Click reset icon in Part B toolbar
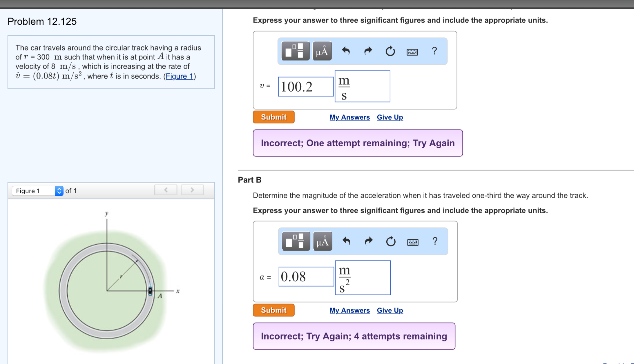 pyautogui.click(x=391, y=241)
